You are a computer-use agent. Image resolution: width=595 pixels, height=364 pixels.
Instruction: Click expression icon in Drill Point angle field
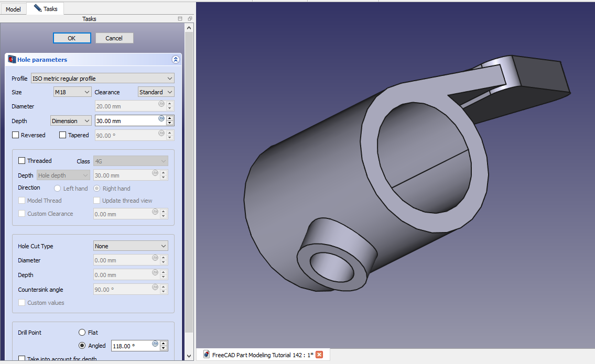[155, 344]
